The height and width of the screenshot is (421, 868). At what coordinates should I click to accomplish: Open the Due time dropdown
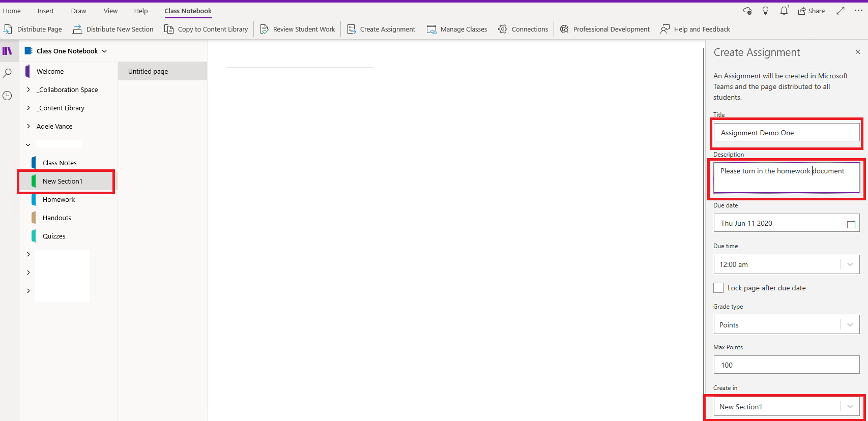coord(787,264)
